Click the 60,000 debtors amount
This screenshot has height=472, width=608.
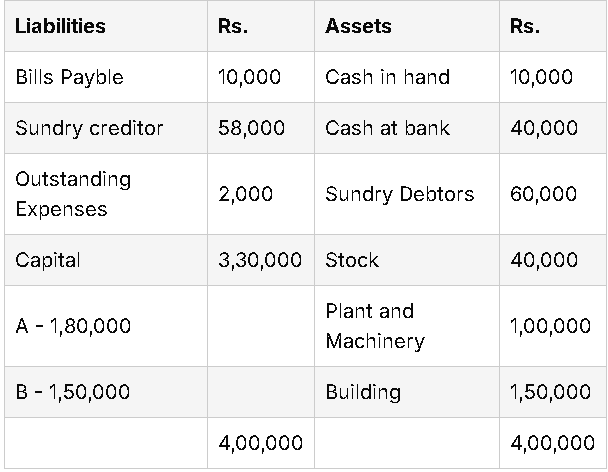(x=544, y=194)
